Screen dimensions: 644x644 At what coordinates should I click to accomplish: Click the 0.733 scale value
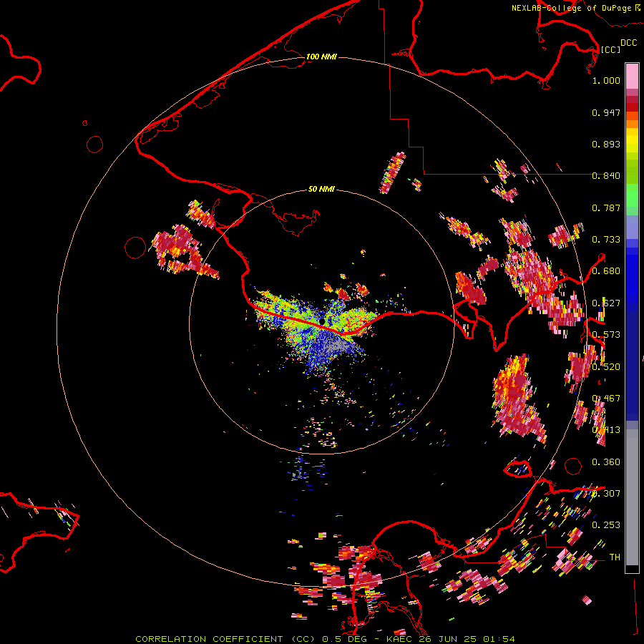(x=606, y=240)
